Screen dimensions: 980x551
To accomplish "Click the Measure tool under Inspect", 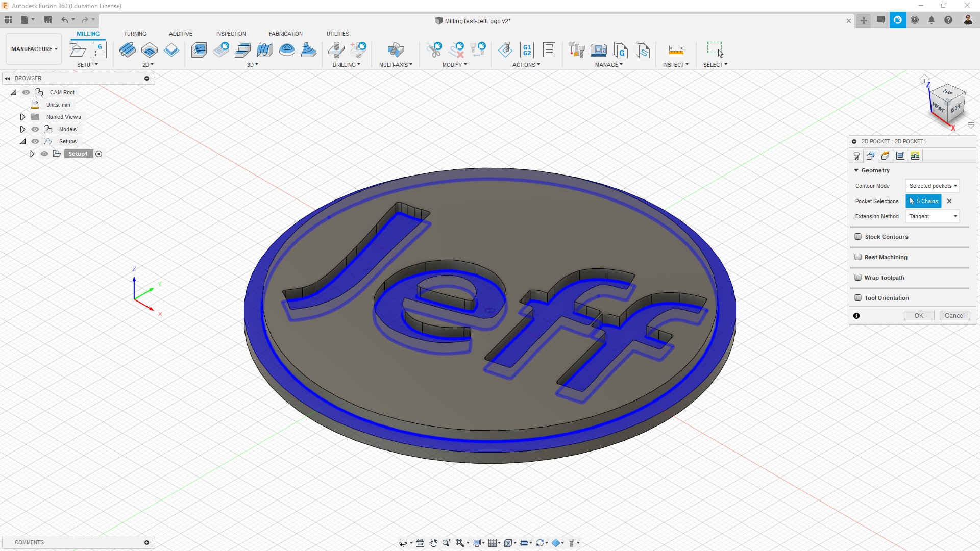I will (676, 49).
